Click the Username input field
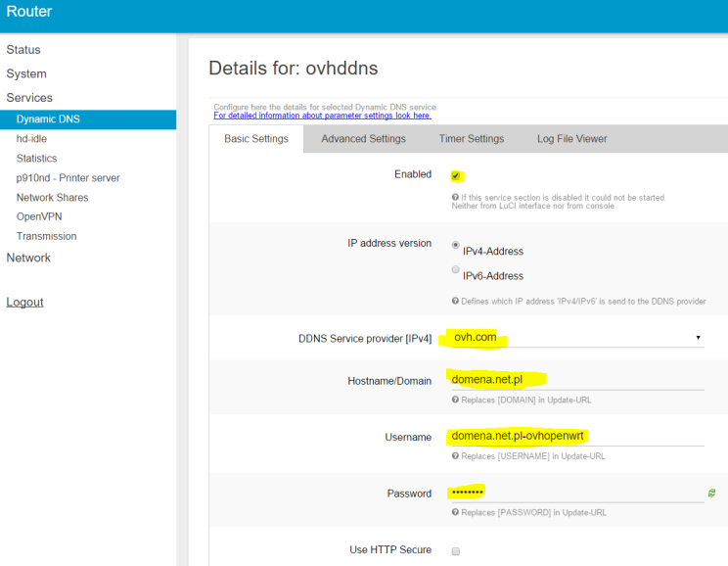The height and width of the screenshot is (566, 728). pos(575,437)
